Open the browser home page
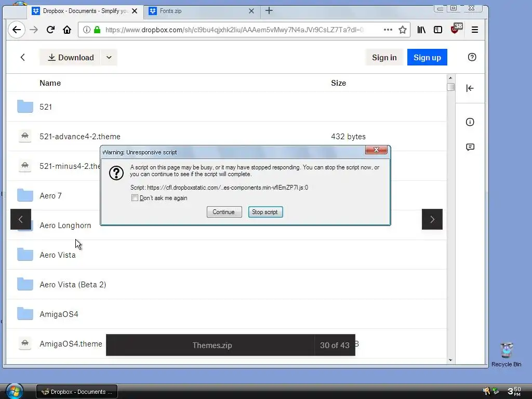Viewport: 532px width, 399px height. tap(67, 30)
